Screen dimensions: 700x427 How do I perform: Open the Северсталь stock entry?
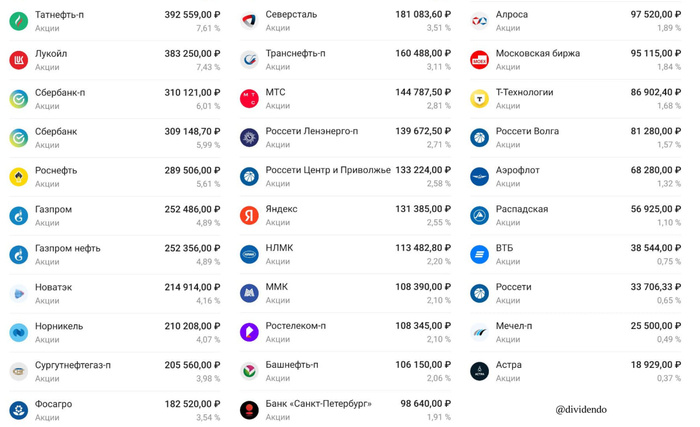coord(291,15)
